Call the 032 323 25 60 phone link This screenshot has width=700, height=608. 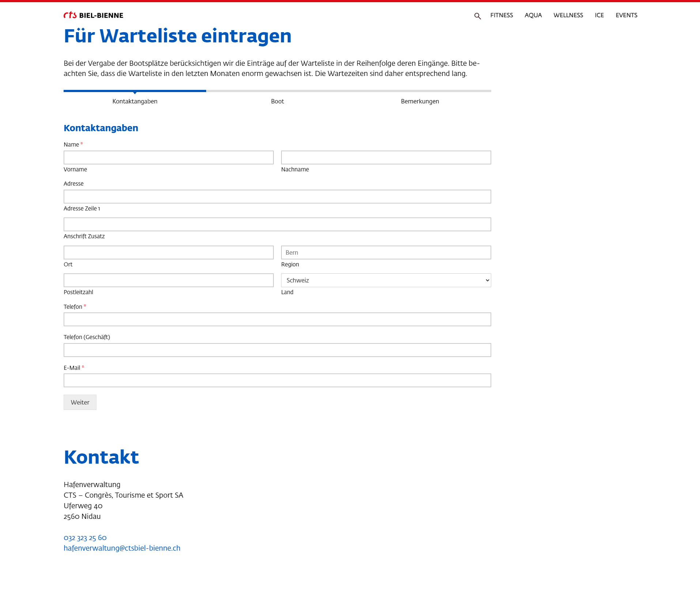pyautogui.click(x=85, y=537)
